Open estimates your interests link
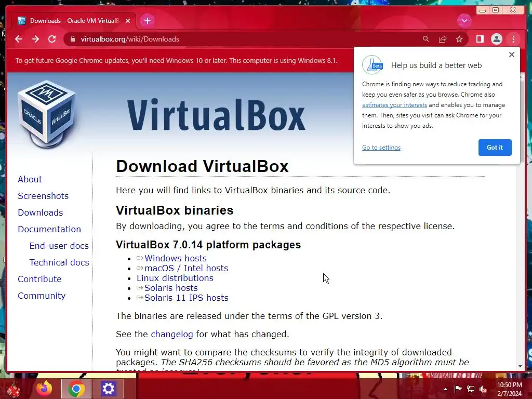Viewport: 532px width, 399px height. point(394,105)
